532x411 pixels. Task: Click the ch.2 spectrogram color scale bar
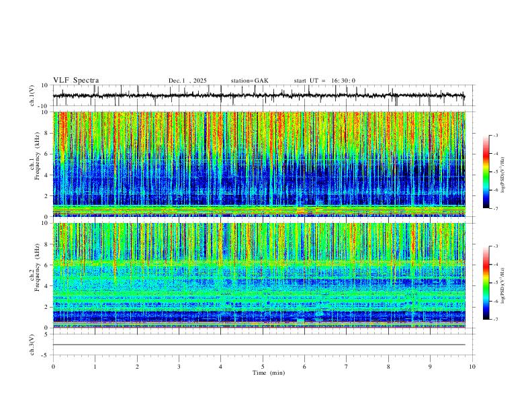pos(486,283)
